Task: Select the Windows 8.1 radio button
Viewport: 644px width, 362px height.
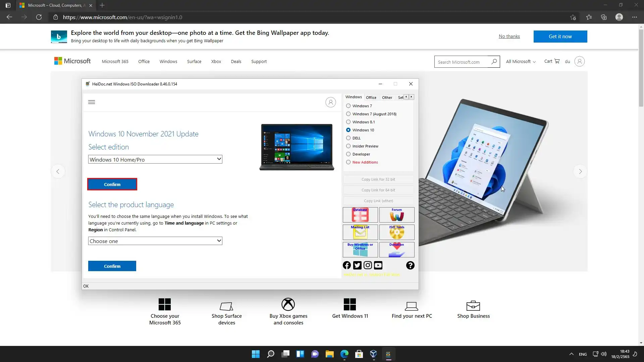Action: click(x=348, y=122)
